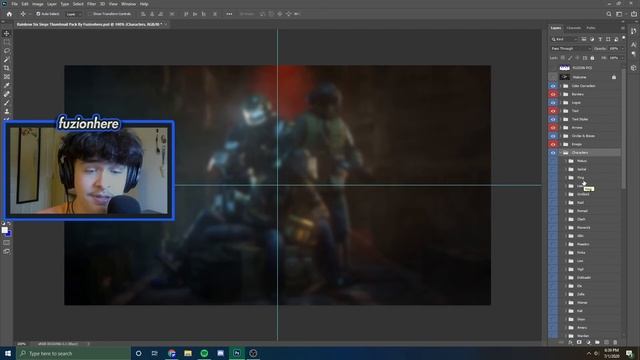This screenshot has height=360, width=640.
Task: Click the background color swatch
Action: pos(9,234)
